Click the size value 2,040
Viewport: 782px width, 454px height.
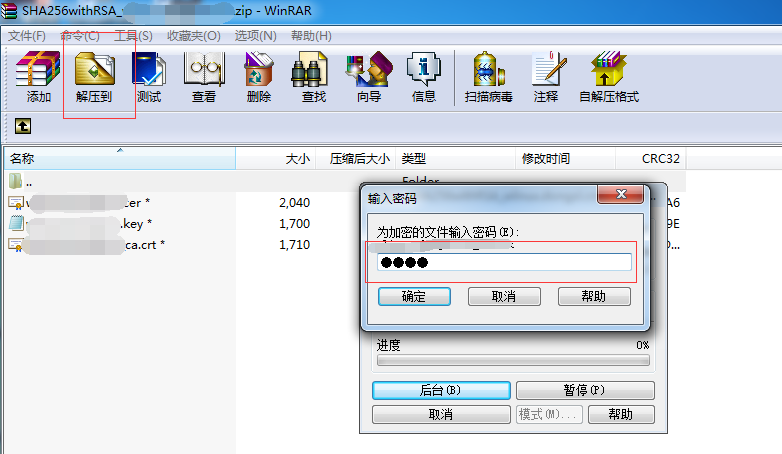click(294, 203)
